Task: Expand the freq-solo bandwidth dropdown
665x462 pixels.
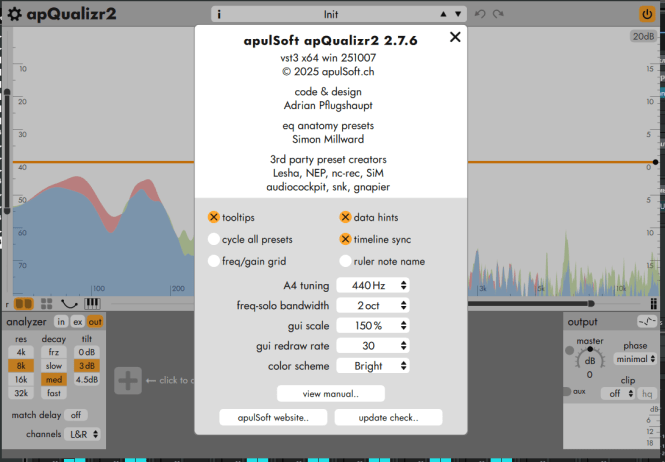Action: pos(373,305)
